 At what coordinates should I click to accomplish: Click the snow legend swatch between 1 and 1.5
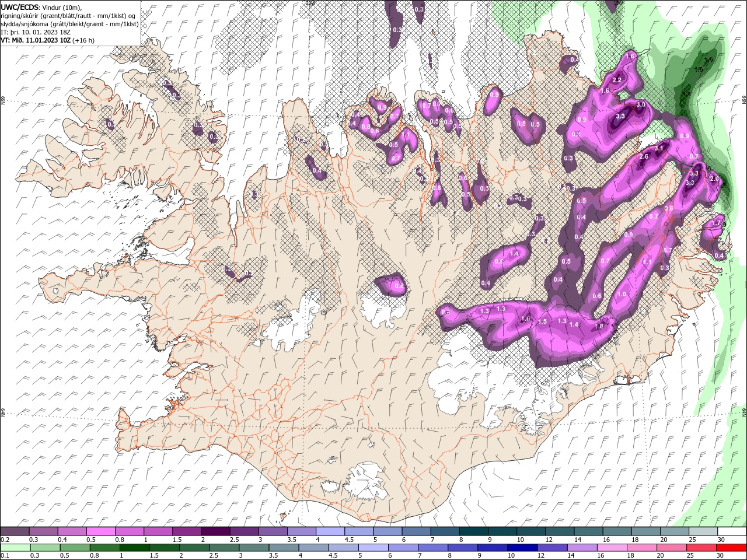click(158, 531)
